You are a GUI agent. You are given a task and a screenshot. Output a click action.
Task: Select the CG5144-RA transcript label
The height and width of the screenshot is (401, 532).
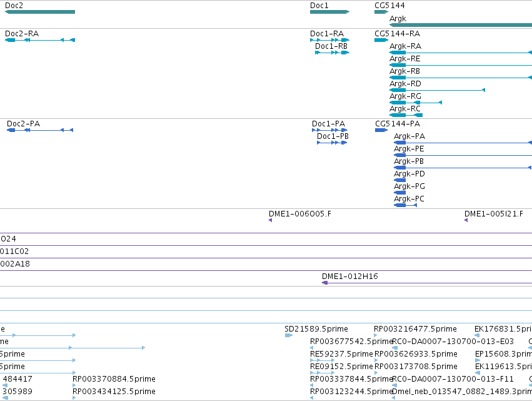398,34
